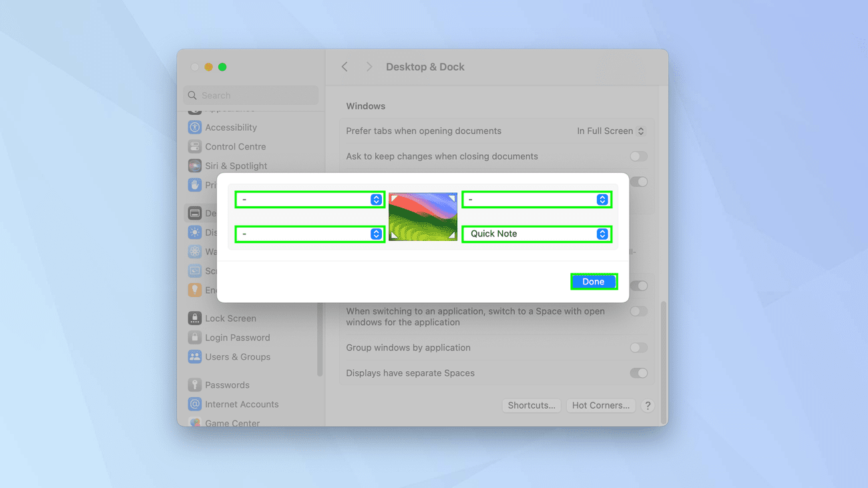Viewport: 868px width, 488px height.
Task: Open Internet Accounts sidebar icon
Action: tap(195, 405)
